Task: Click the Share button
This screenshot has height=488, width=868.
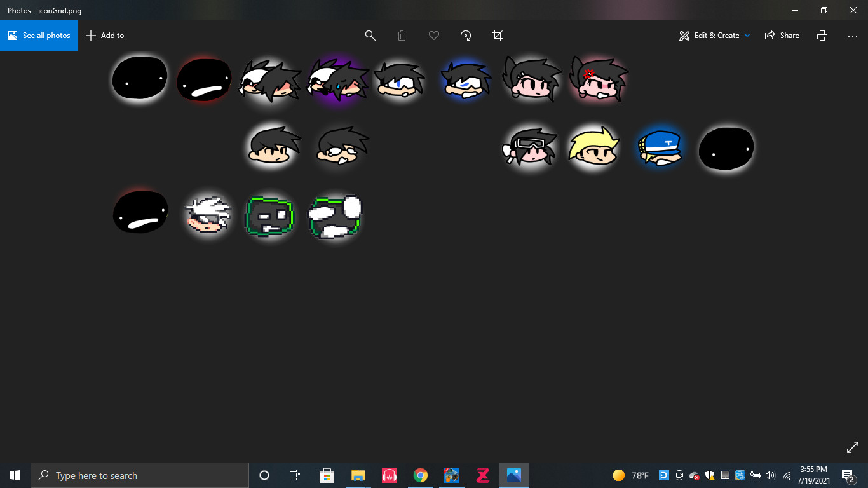Action: [782, 36]
